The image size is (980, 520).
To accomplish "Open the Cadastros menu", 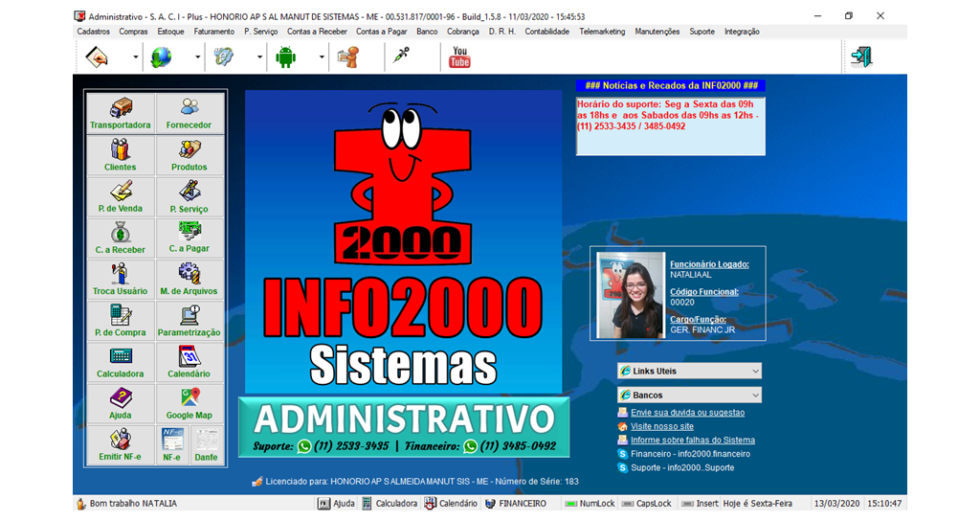I will click(93, 32).
